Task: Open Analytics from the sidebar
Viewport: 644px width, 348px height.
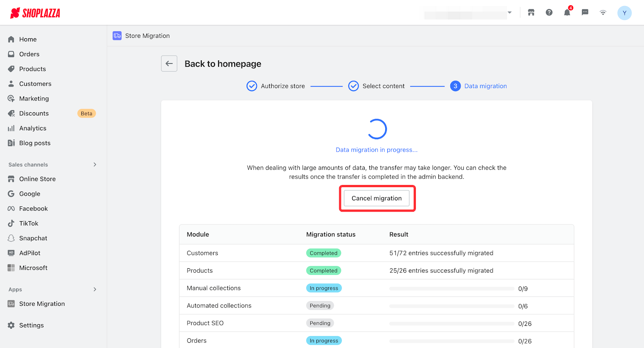Action: click(x=33, y=128)
